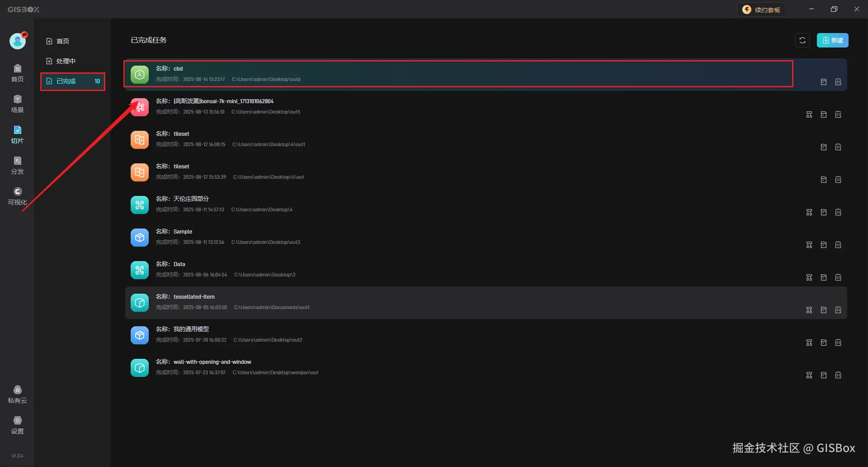This screenshot has height=467, width=868.
Task: Click the path C:\Users\admin\Desktop\out6
Action: 266,79
